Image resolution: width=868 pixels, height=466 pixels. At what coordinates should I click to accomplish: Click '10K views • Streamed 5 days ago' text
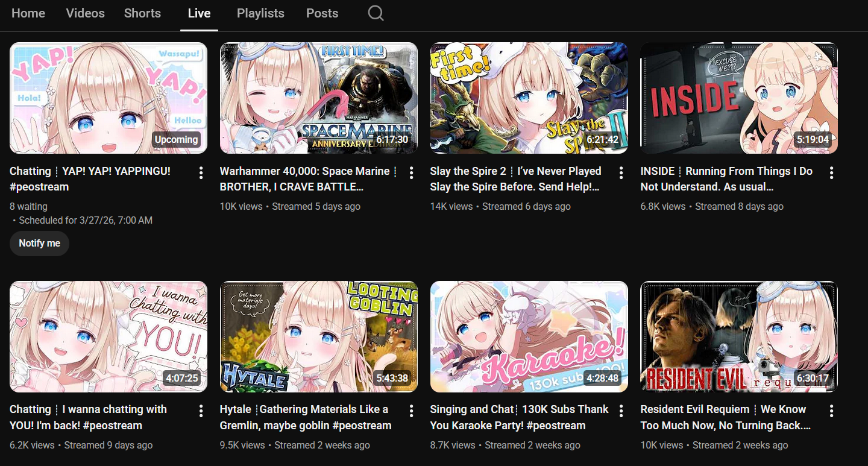pos(290,206)
